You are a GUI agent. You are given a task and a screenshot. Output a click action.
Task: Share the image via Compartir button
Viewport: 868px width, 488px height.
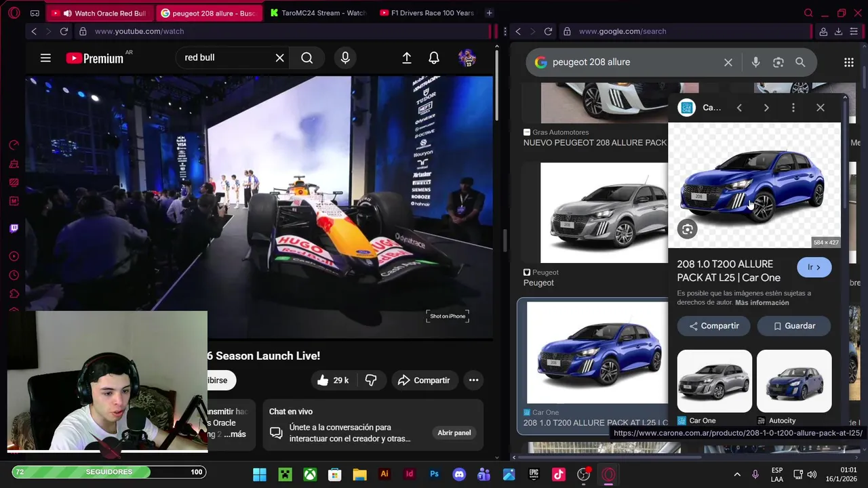coord(714,326)
